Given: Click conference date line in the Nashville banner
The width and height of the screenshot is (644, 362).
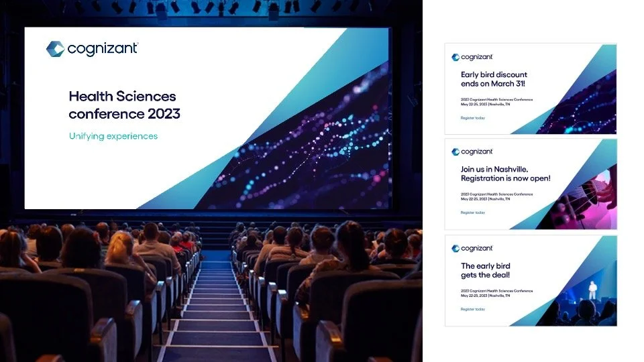Looking at the screenshot, I should point(485,199).
